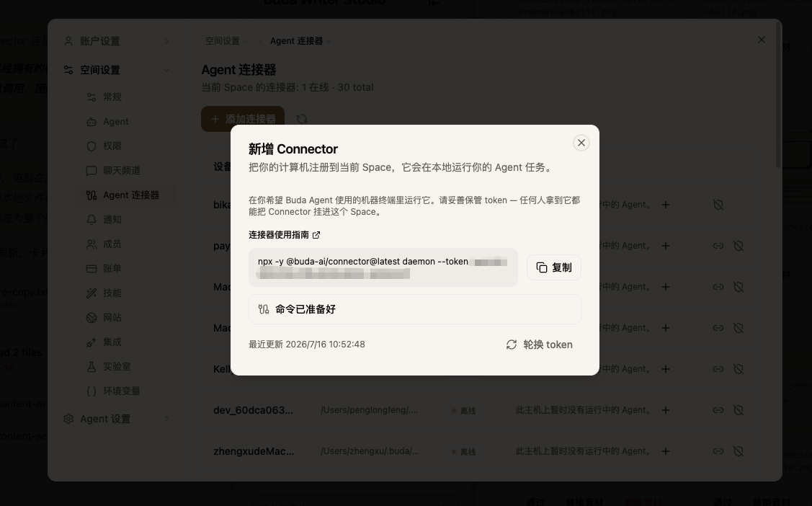Open 成员 settings in sidebar

tap(125, 244)
